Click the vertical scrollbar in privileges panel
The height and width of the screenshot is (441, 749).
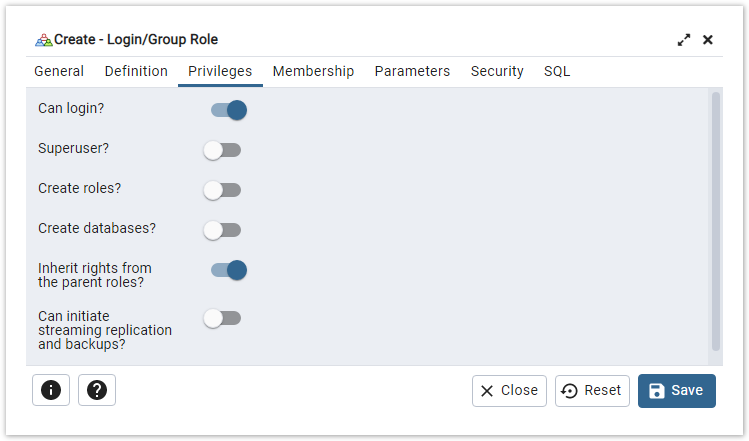[715, 220]
